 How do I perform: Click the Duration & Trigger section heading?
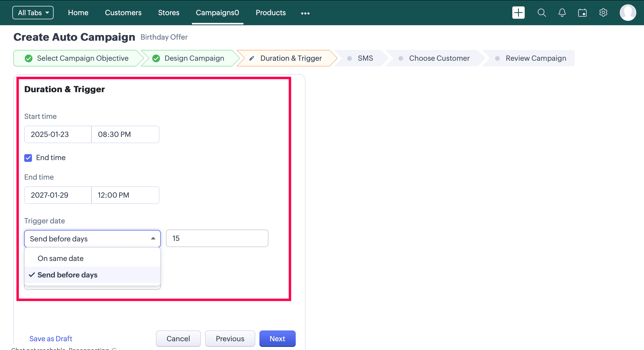tap(65, 89)
